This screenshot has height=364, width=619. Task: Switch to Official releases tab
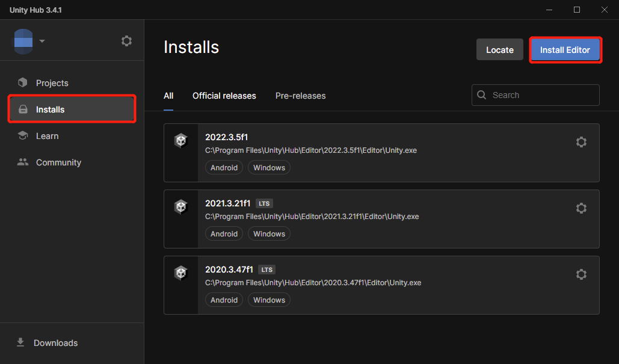coord(224,96)
